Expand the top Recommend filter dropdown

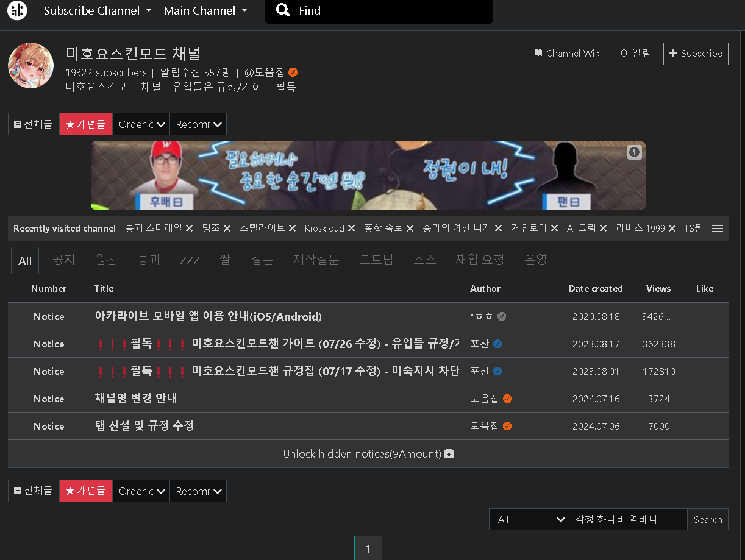click(x=198, y=124)
